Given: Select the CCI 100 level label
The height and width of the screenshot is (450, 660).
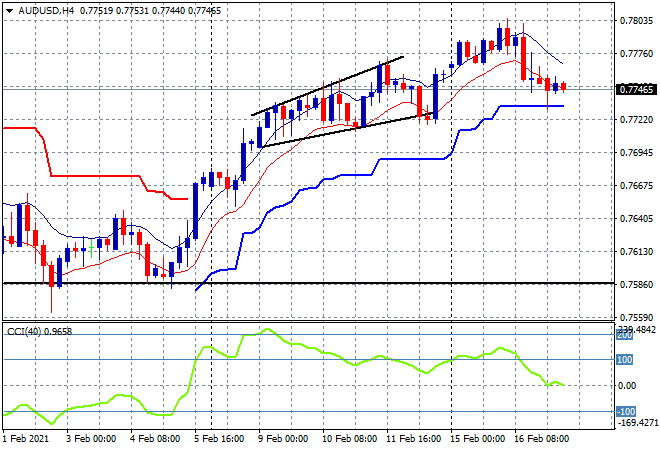Looking at the screenshot, I should pyautogui.click(x=625, y=359).
